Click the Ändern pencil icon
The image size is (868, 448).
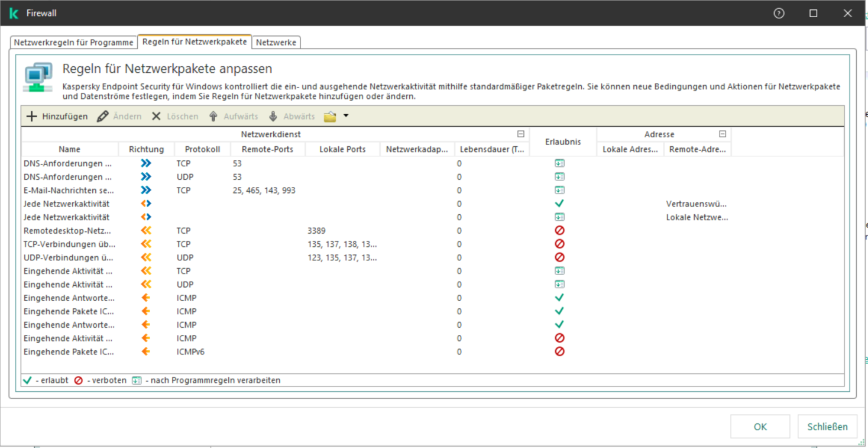tap(103, 117)
